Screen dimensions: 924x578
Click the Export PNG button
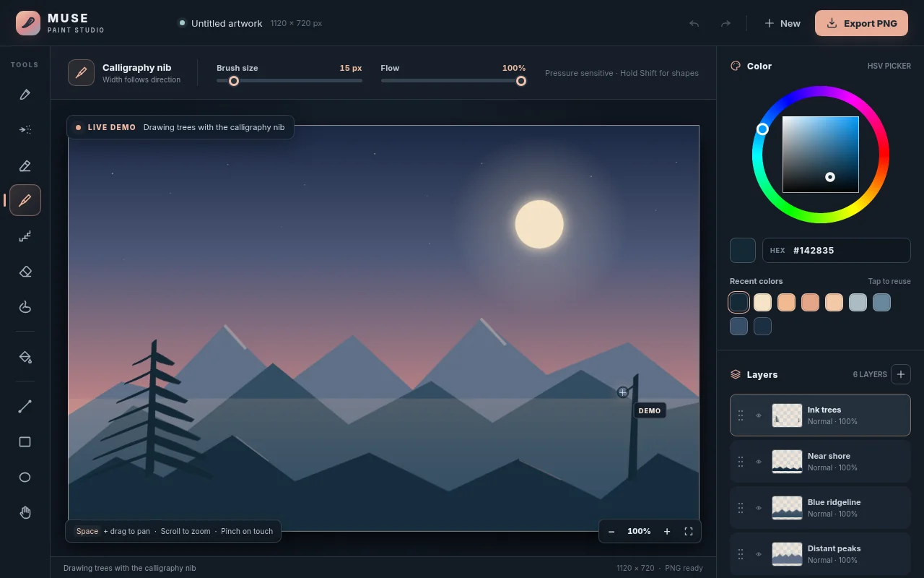point(861,23)
